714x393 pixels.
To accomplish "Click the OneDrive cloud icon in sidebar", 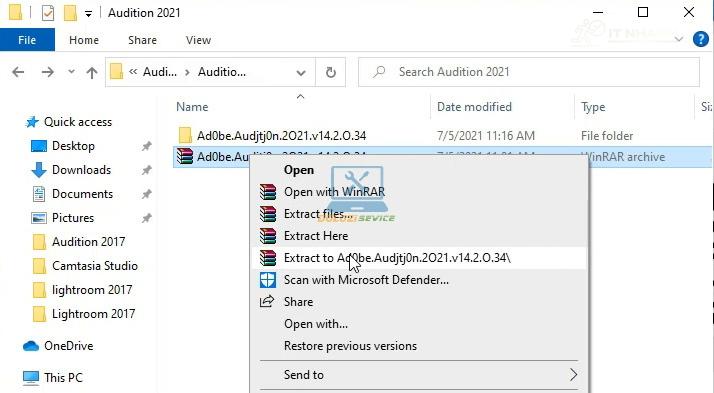I will (x=31, y=346).
